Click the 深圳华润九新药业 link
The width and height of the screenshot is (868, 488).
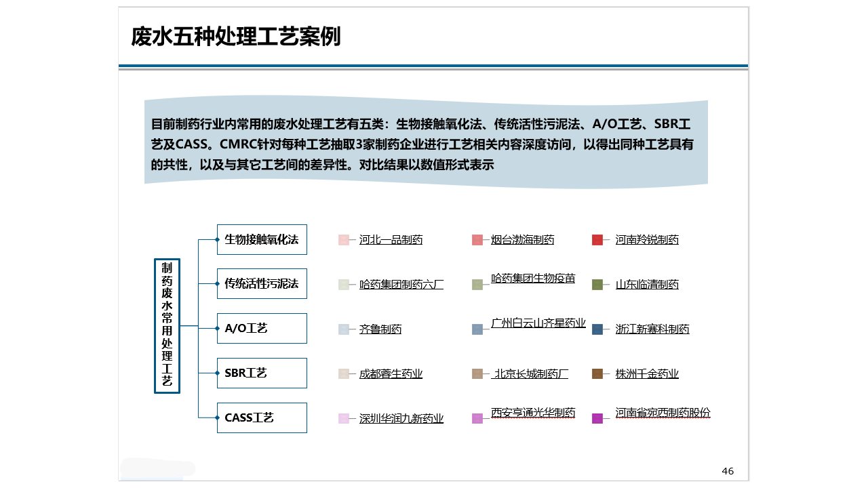coord(401,419)
